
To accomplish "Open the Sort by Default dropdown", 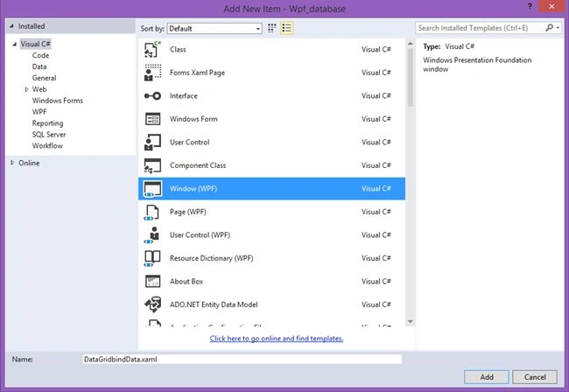I will click(214, 28).
